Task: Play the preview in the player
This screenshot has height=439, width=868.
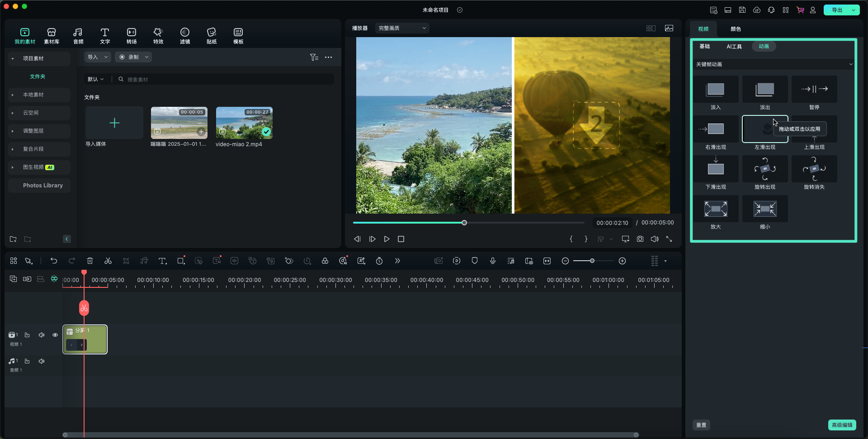Action: coord(387,239)
